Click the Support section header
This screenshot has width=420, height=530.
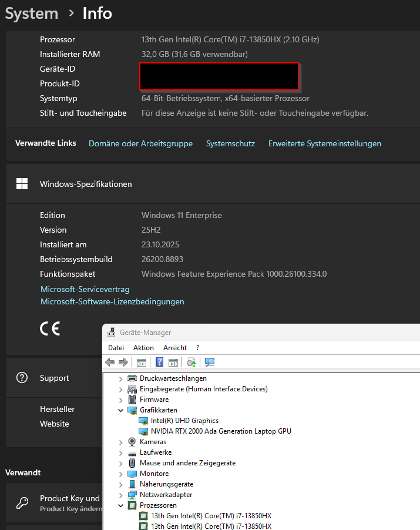click(53, 378)
